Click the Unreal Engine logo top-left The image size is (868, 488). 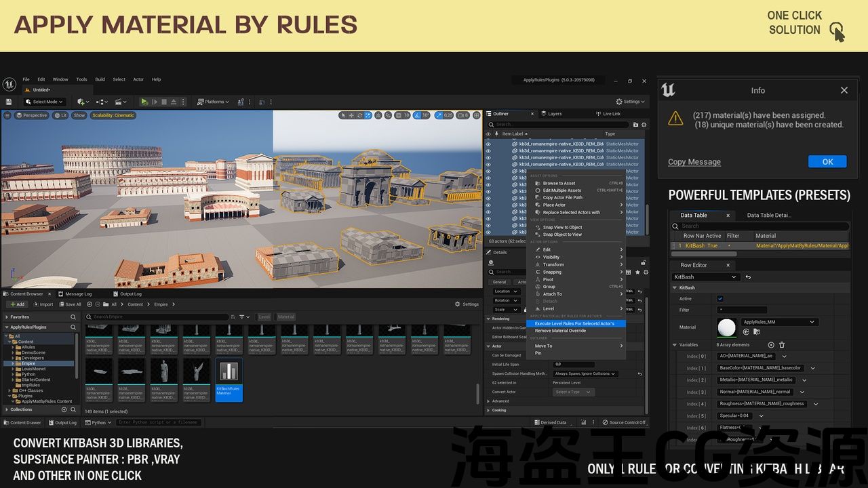(9, 84)
